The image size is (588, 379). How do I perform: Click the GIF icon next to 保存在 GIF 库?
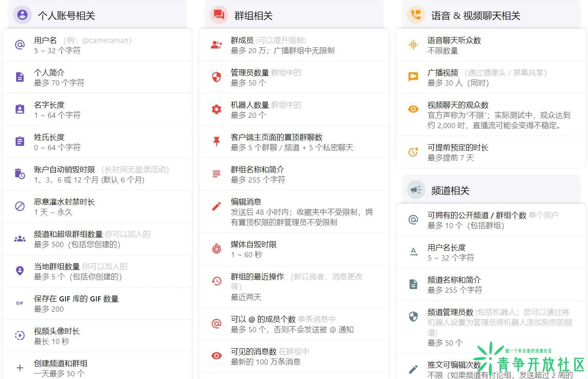pos(20,303)
